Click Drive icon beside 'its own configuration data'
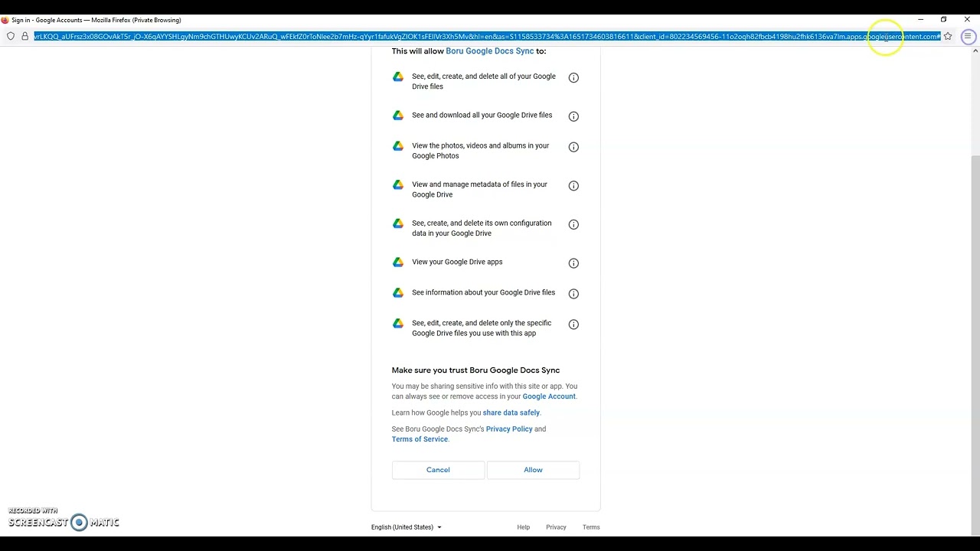The width and height of the screenshot is (980, 551). pyautogui.click(x=398, y=223)
